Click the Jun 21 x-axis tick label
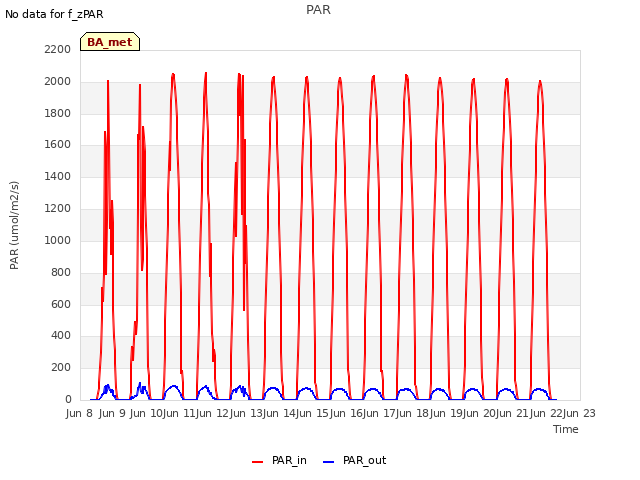 pyautogui.click(x=511, y=413)
